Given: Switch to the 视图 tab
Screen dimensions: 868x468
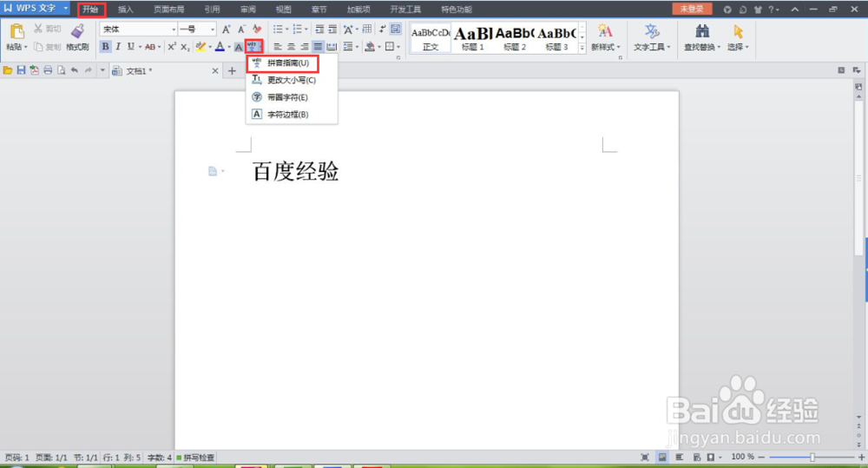Looking at the screenshot, I should (284, 10).
